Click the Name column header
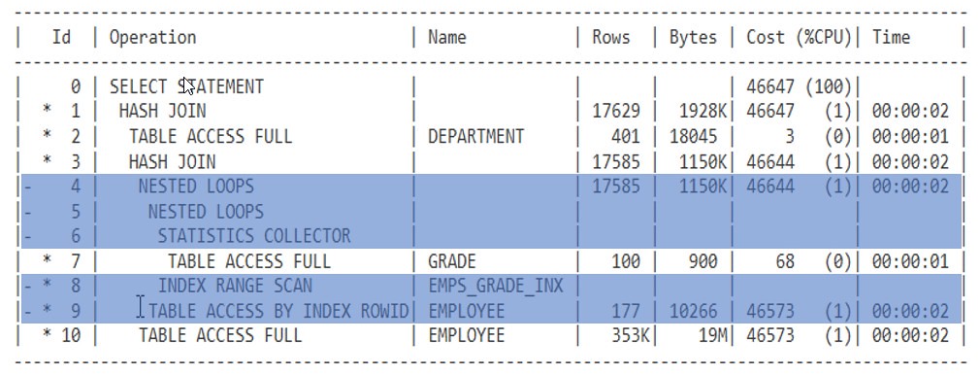 (x=447, y=38)
